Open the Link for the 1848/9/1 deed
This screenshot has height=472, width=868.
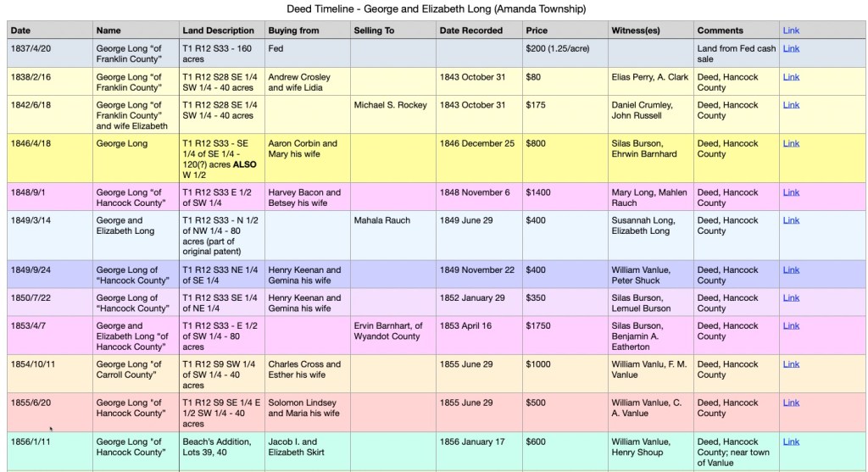(790, 192)
